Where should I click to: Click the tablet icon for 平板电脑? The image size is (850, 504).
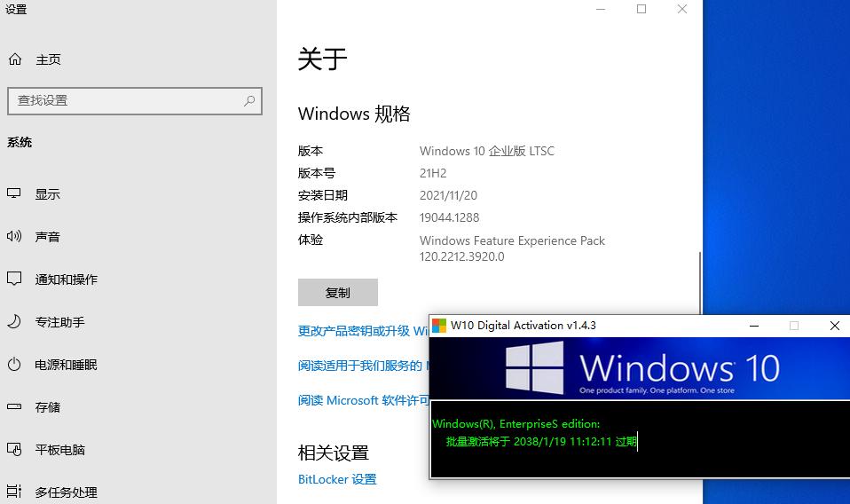point(14,449)
